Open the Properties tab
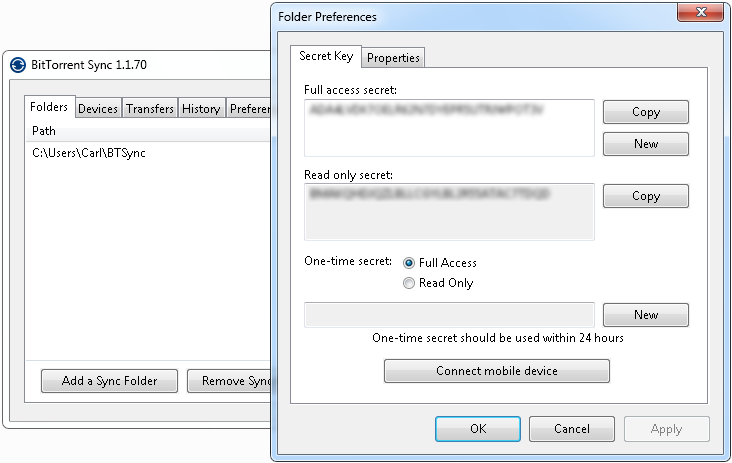This screenshot has height=463, width=732. 393,58
